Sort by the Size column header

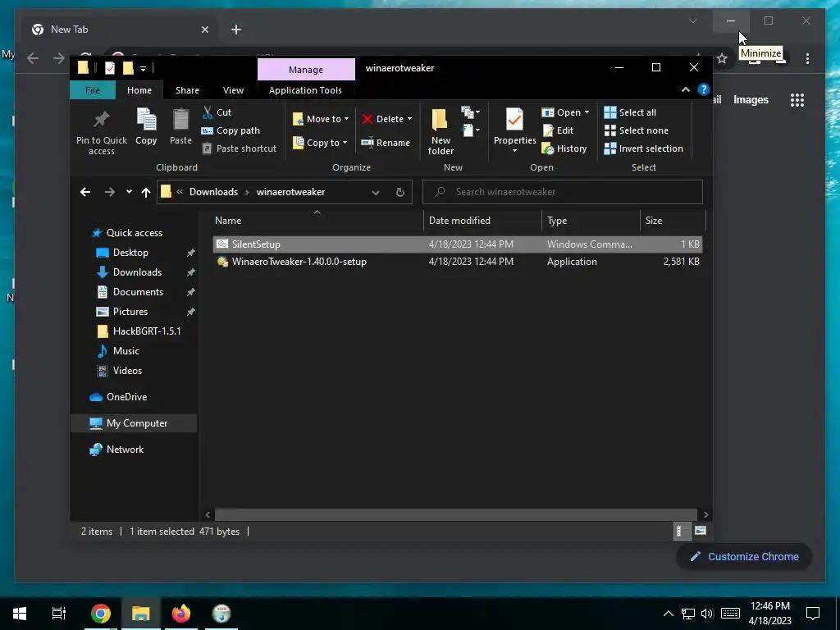673,221
